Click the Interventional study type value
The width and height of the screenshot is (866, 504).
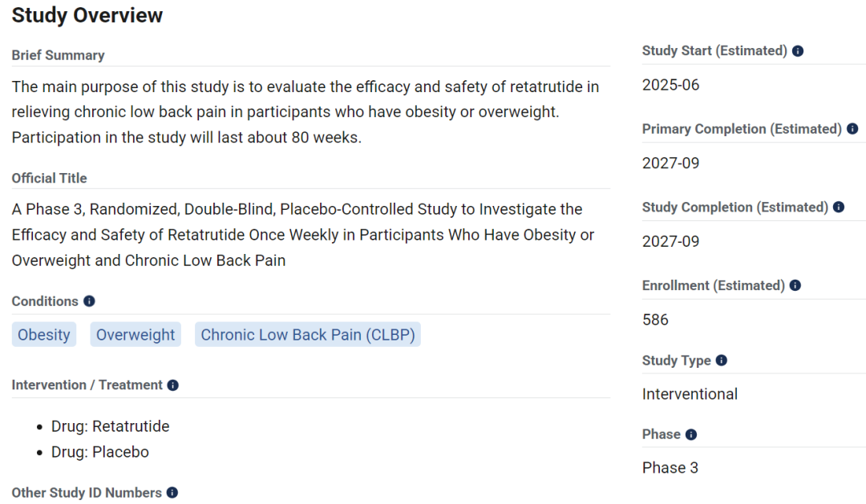[x=690, y=393]
